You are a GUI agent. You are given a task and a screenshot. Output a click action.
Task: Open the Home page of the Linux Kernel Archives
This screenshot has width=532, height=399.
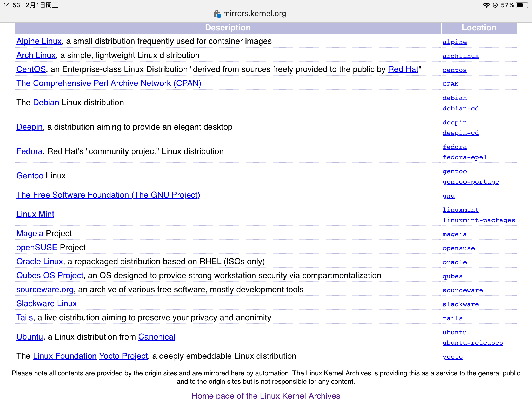click(x=266, y=395)
